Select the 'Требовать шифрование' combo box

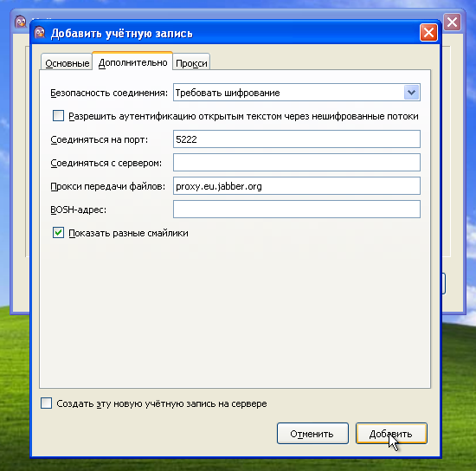[297, 93]
